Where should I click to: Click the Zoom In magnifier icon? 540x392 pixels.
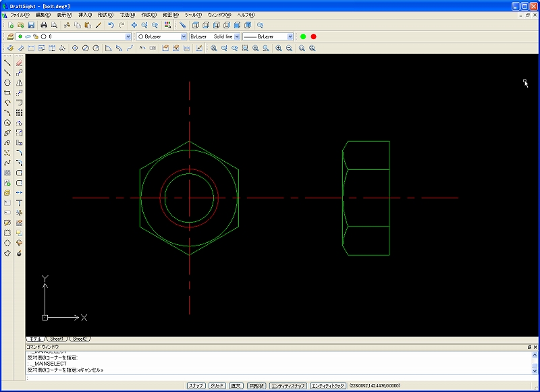(279, 48)
